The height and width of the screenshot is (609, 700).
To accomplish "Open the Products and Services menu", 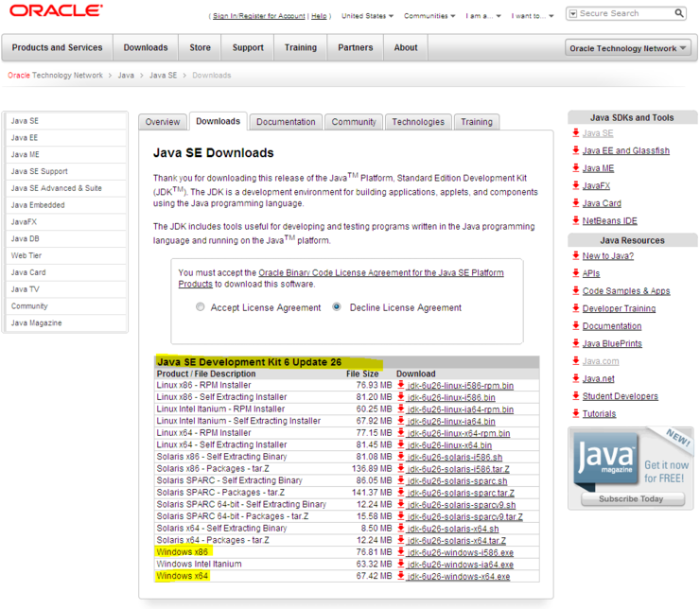I will (57, 47).
